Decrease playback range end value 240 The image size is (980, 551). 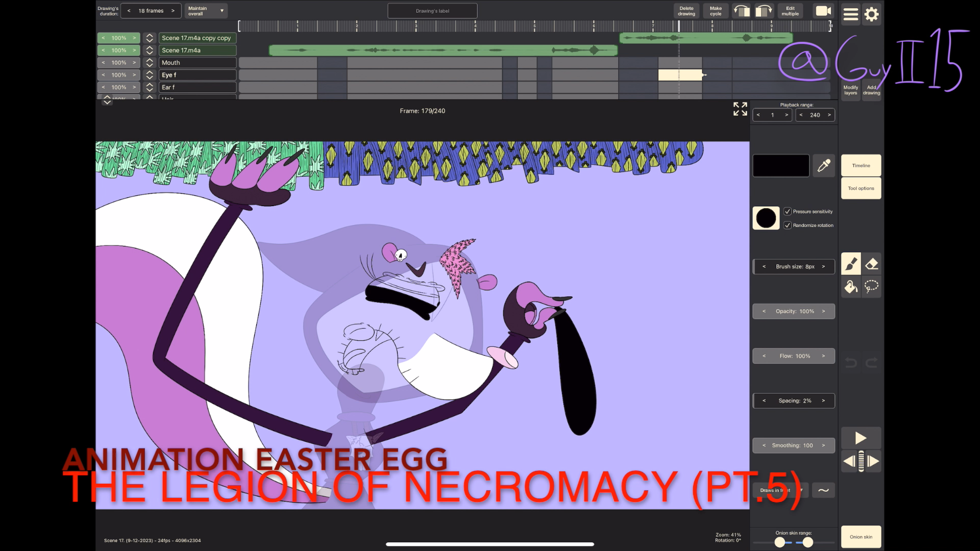801,115
